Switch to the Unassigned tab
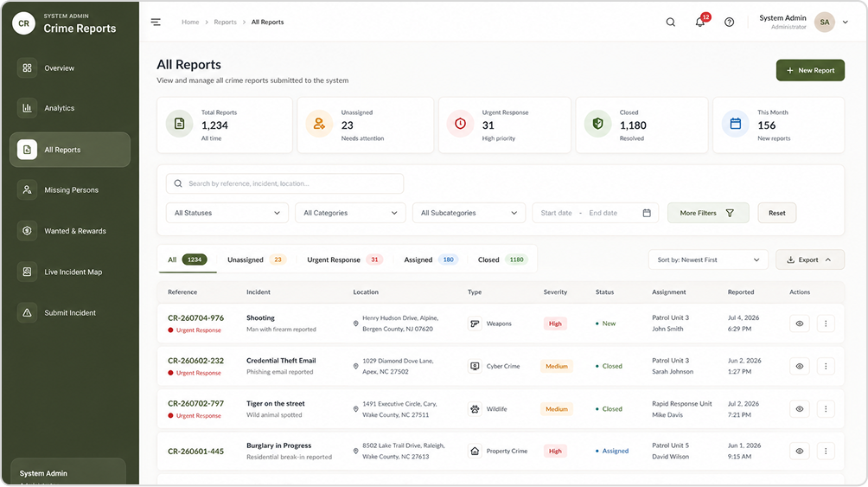This screenshot has height=487, width=868. click(256, 260)
